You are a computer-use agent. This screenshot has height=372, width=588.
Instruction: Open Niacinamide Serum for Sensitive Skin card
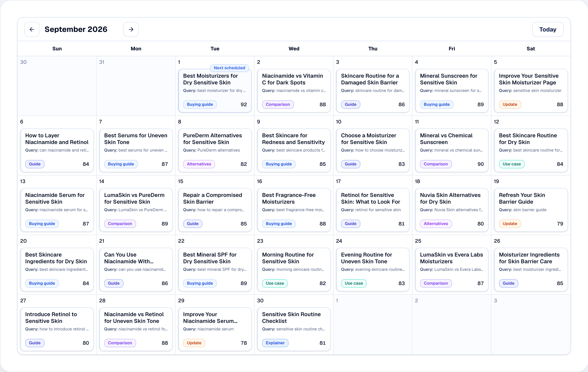57,210
